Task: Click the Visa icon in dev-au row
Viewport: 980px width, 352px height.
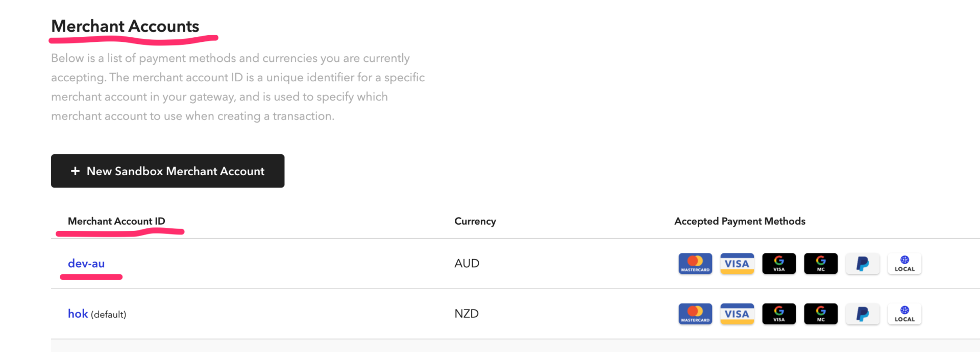Action: pos(737,264)
